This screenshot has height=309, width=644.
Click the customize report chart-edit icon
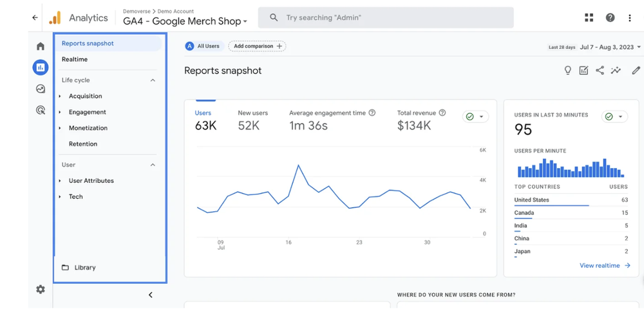(583, 71)
